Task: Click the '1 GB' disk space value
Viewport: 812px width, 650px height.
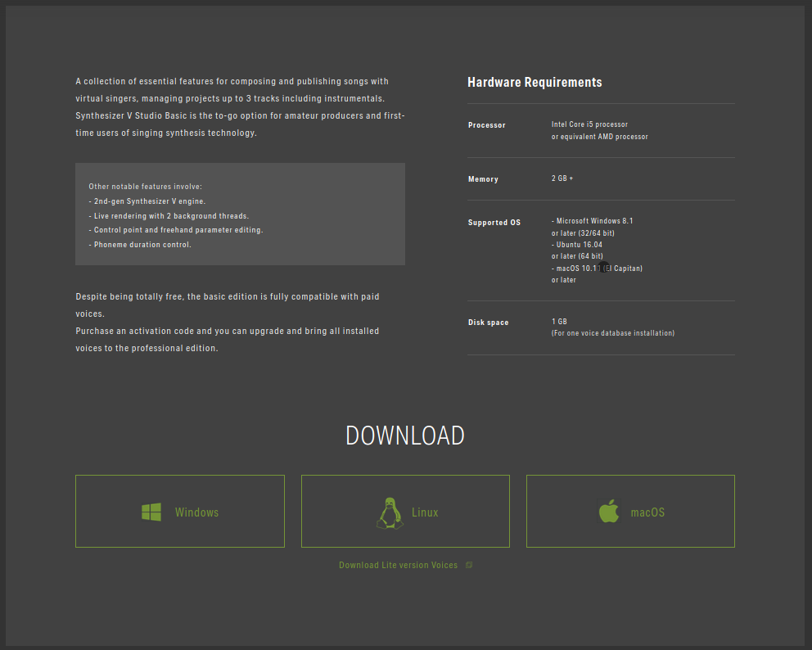Action: pos(559,322)
